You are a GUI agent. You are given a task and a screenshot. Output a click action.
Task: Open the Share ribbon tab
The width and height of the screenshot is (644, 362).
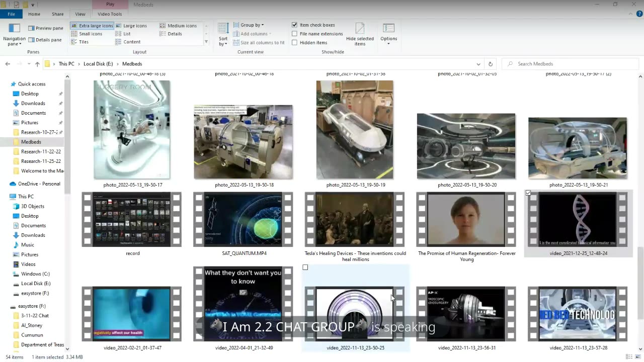tap(58, 14)
